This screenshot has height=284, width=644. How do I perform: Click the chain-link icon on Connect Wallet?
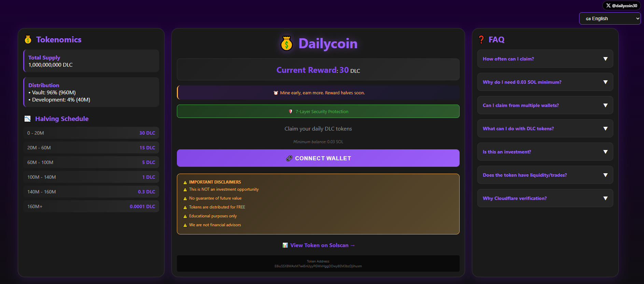click(290, 158)
